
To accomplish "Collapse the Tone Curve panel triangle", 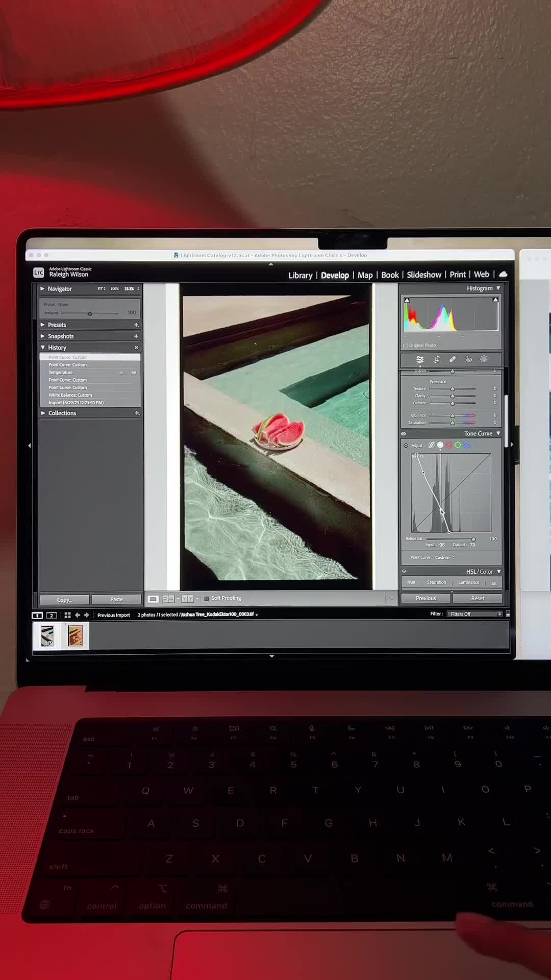I will pyautogui.click(x=498, y=433).
